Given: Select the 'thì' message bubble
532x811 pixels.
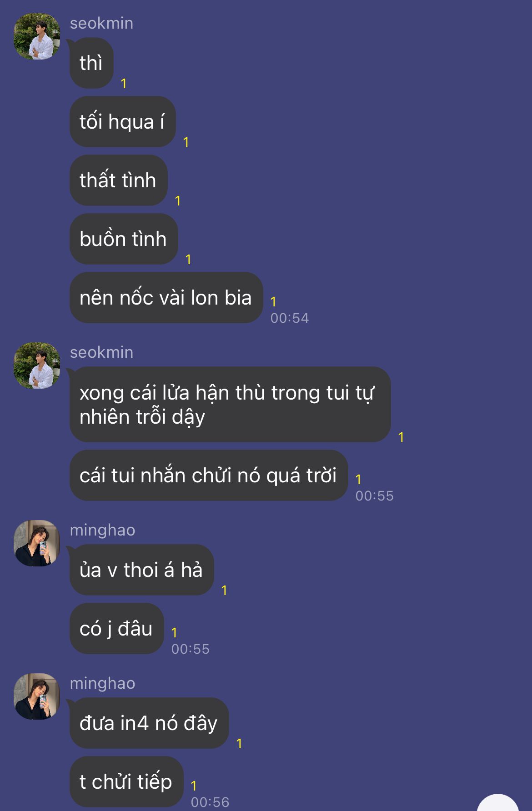Looking at the screenshot, I should click(91, 63).
